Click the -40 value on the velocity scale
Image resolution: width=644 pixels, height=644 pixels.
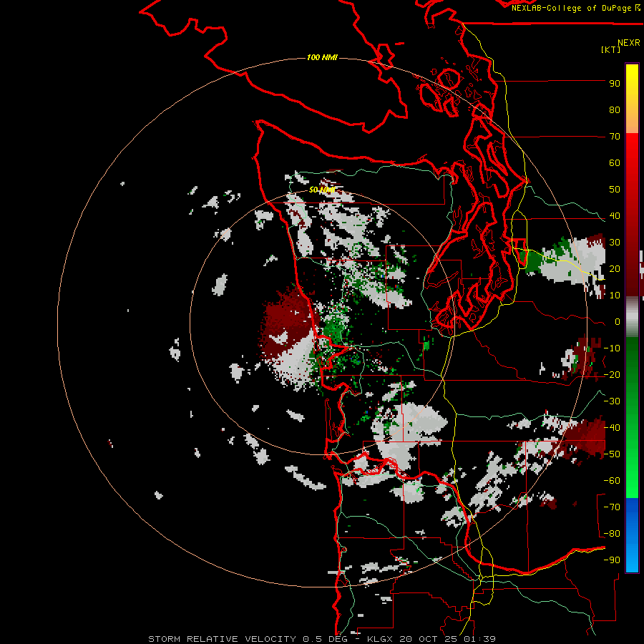click(x=612, y=428)
